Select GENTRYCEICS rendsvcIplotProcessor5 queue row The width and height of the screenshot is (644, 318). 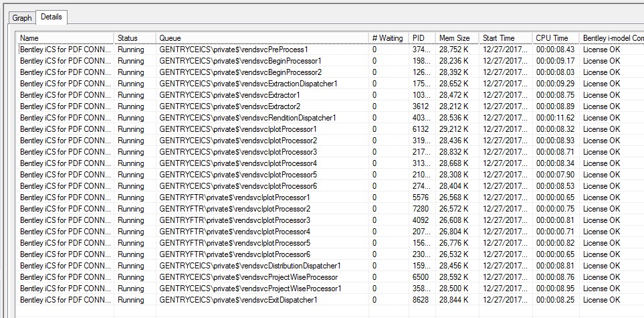[330, 175]
